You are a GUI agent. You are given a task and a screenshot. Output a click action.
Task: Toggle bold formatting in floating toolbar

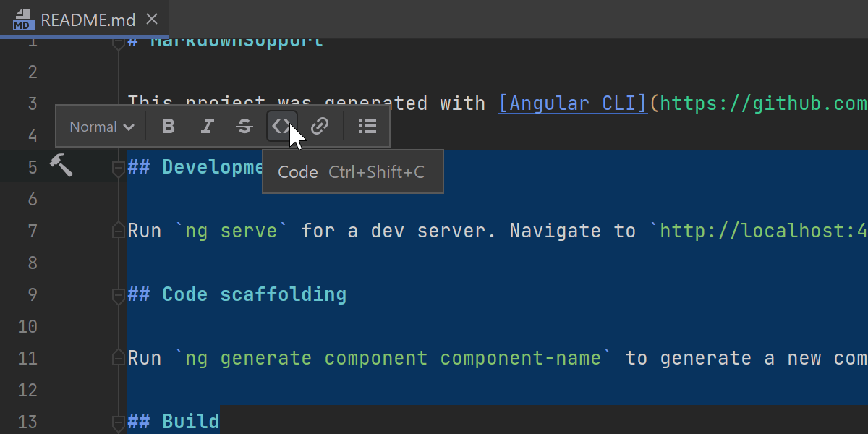(169, 127)
